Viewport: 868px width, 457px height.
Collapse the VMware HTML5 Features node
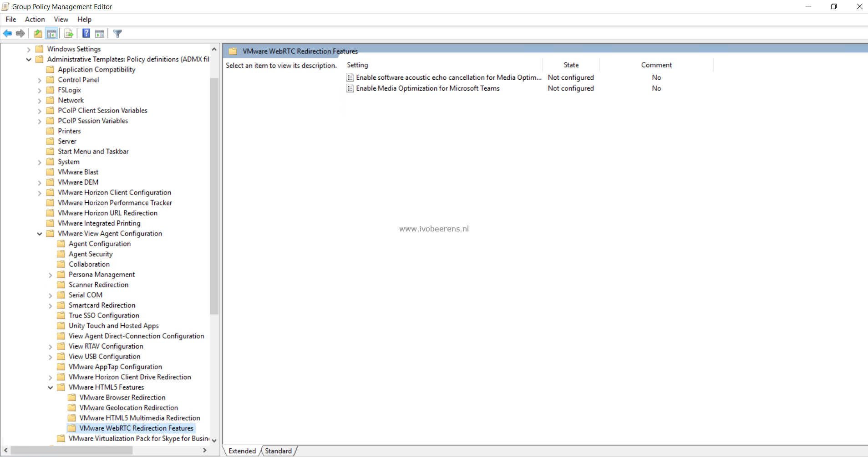(51, 387)
